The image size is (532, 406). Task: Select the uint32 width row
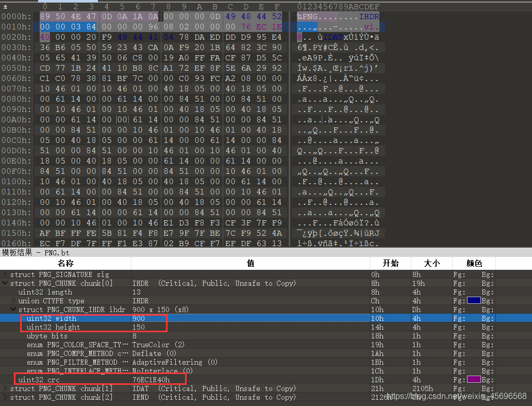point(51,318)
